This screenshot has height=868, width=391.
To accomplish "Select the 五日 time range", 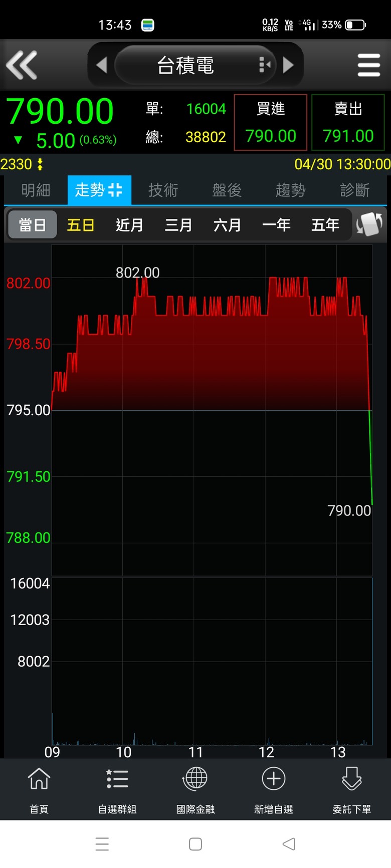I will click(x=81, y=225).
